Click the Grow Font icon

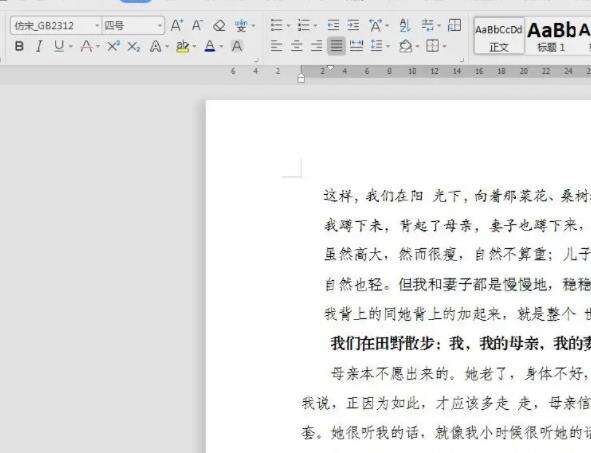176,26
